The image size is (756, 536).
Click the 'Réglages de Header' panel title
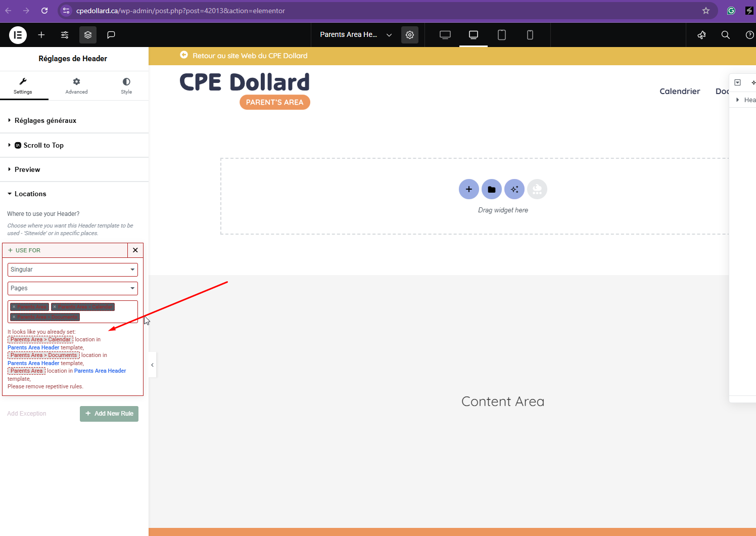[73, 59]
